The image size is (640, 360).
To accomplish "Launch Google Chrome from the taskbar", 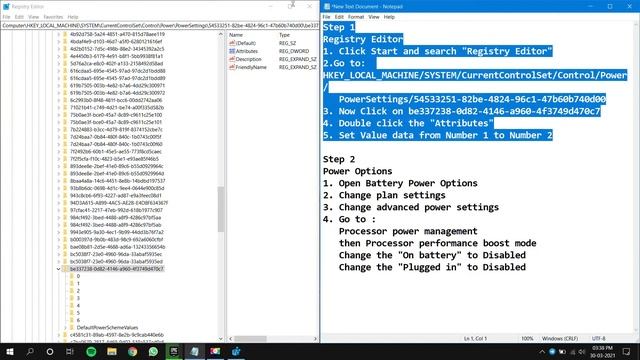I will click(132, 351).
